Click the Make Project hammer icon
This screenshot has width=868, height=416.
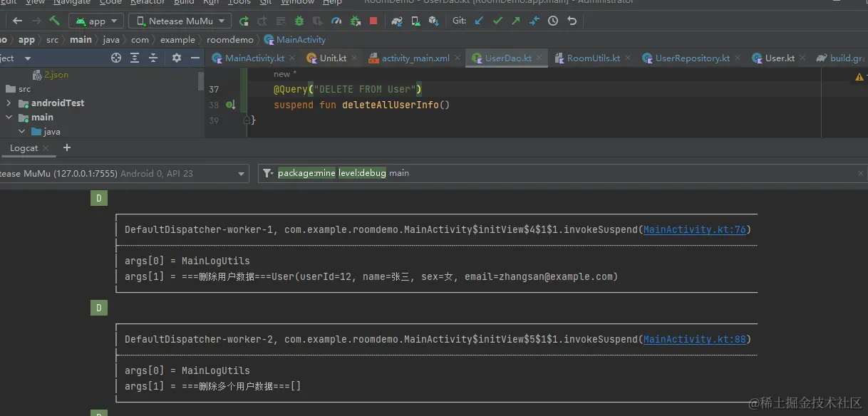point(55,21)
